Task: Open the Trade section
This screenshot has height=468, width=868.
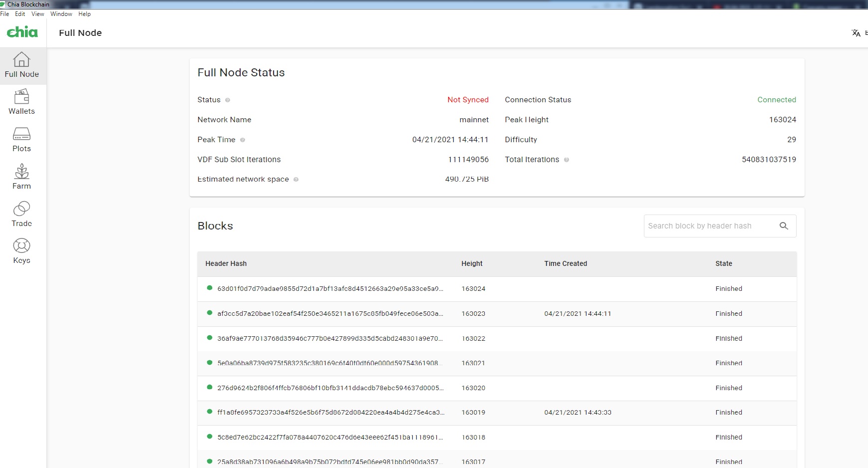Action: (x=22, y=215)
